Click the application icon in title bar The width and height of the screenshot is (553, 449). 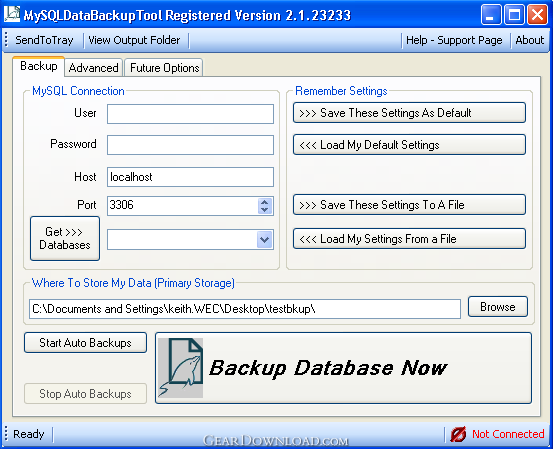click(12, 14)
